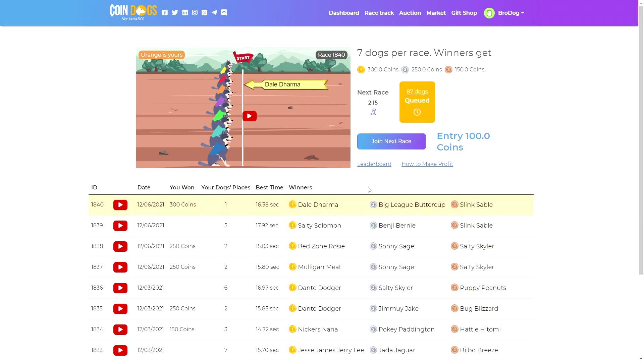Play replay of race 1838
Viewport: 644px width, 362px height.
120,246
